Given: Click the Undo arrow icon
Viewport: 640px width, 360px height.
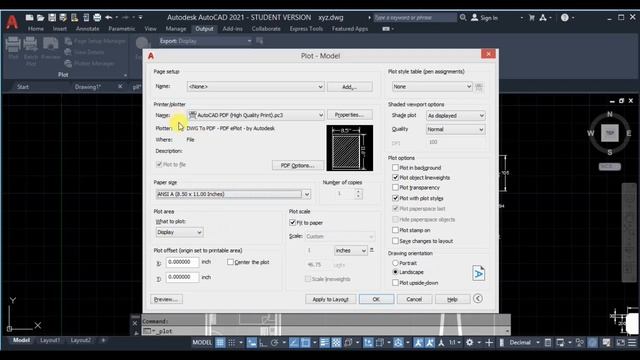Looking at the screenshot, I should (x=109, y=18).
